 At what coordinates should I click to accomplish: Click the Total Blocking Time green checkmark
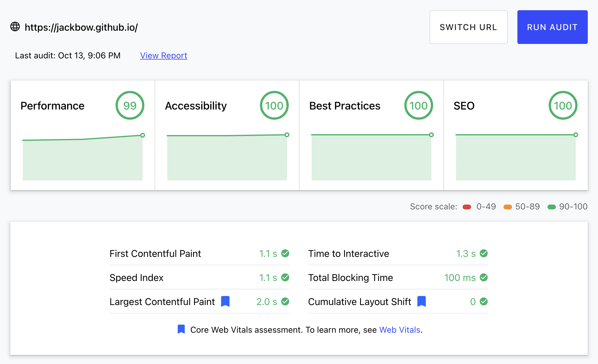484,277
